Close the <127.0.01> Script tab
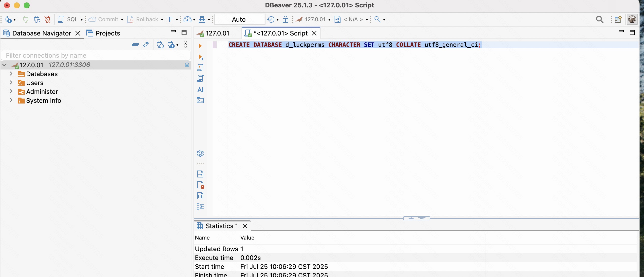 [x=314, y=33]
